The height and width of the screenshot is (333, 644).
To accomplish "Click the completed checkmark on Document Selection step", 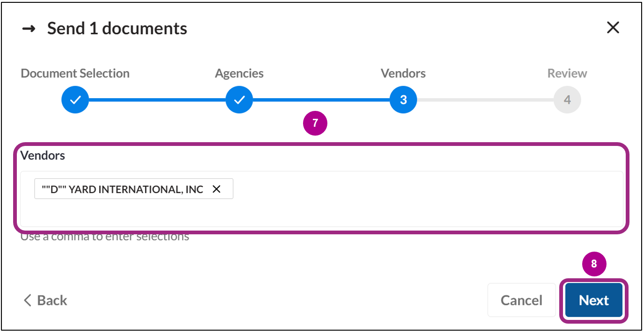I will [75, 99].
